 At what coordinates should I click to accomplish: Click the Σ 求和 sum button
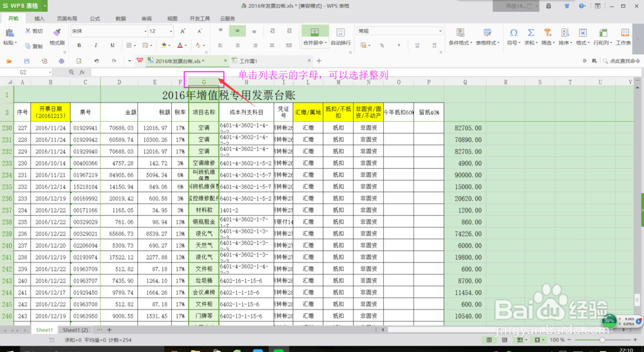coord(531,37)
